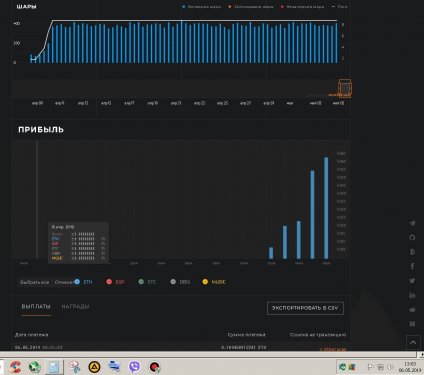Open CCleaner from the taskbar
Screen dimensions: 424x375
tap(15, 367)
